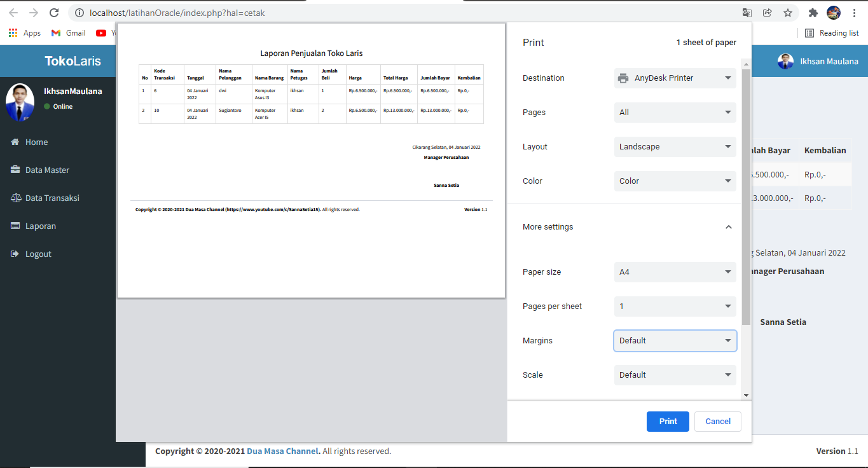
Task: Click the printer icon next to AnyDesk Printer
Action: (x=623, y=78)
